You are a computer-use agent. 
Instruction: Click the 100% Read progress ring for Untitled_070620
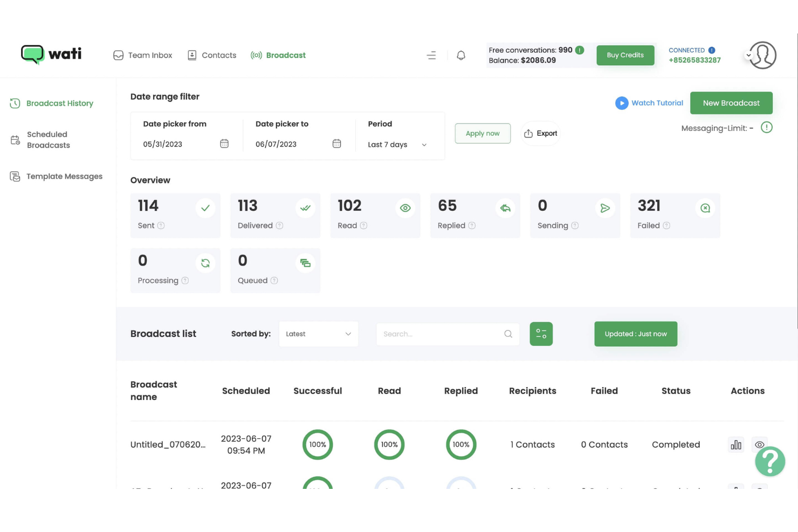pyautogui.click(x=389, y=444)
